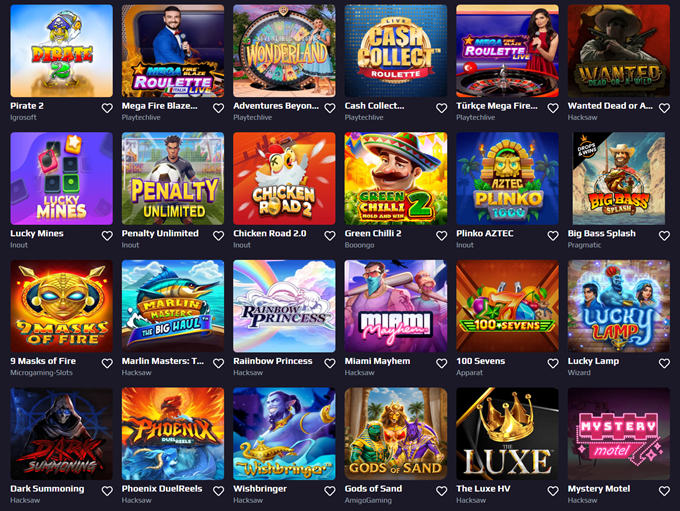680x511 pixels.
Task: Open the Penalty Unlimited game thumbnail
Action: [x=173, y=178]
